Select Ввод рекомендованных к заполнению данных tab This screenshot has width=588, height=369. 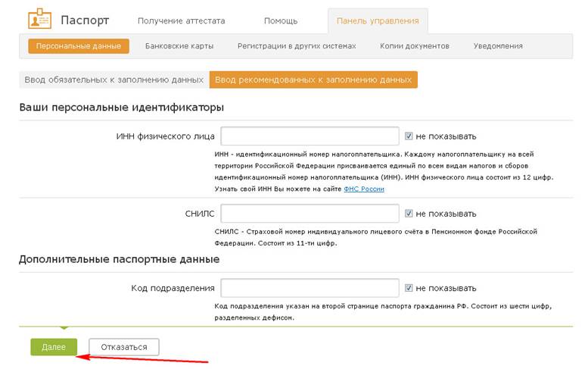coord(313,80)
